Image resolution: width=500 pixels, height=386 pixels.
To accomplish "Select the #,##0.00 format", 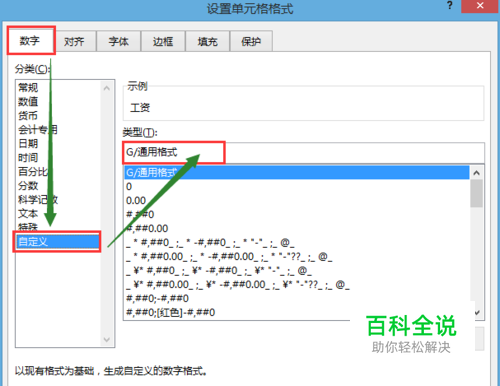I will point(297,228).
